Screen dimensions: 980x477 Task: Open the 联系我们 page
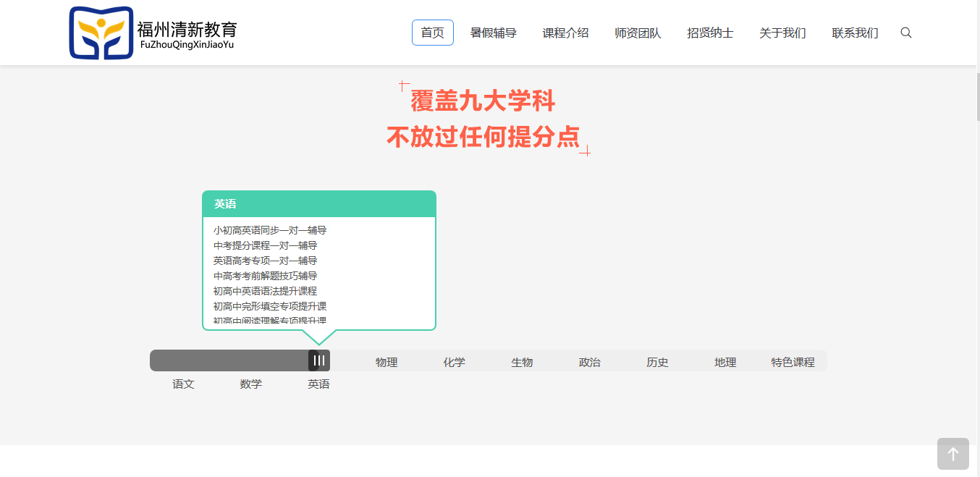tap(855, 33)
